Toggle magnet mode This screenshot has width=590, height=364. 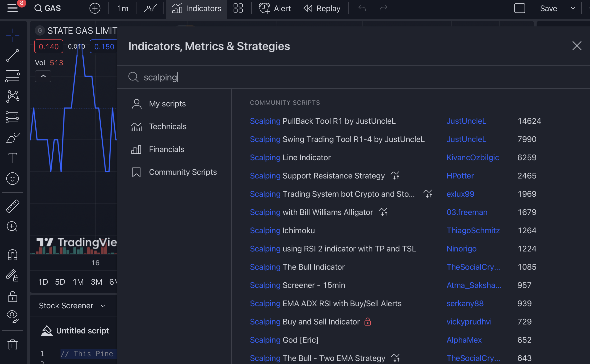[13, 255]
